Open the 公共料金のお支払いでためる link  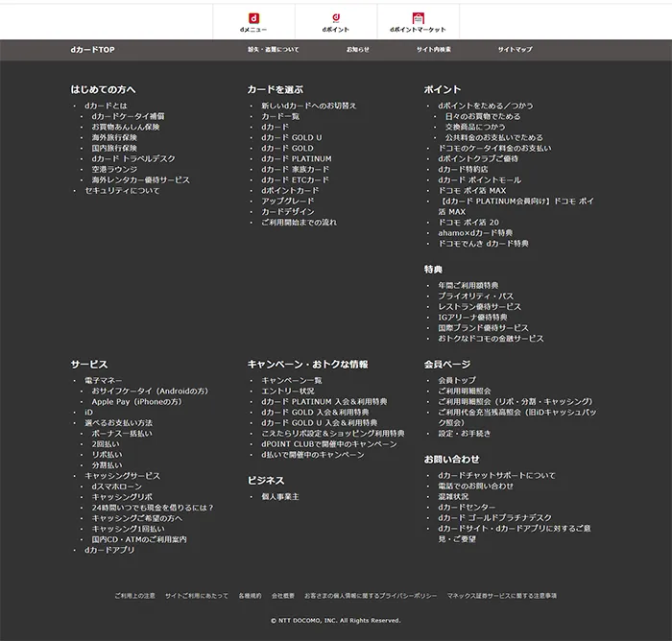[x=493, y=137]
